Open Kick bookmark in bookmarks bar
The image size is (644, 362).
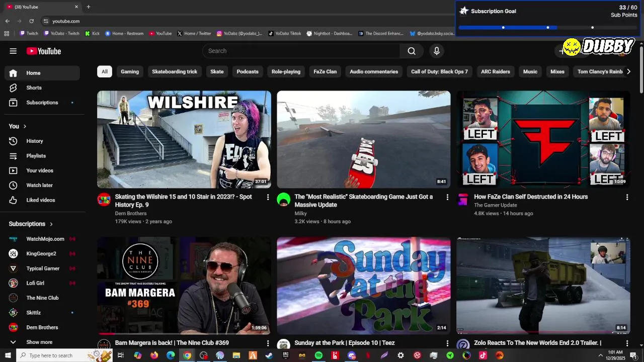(x=93, y=33)
